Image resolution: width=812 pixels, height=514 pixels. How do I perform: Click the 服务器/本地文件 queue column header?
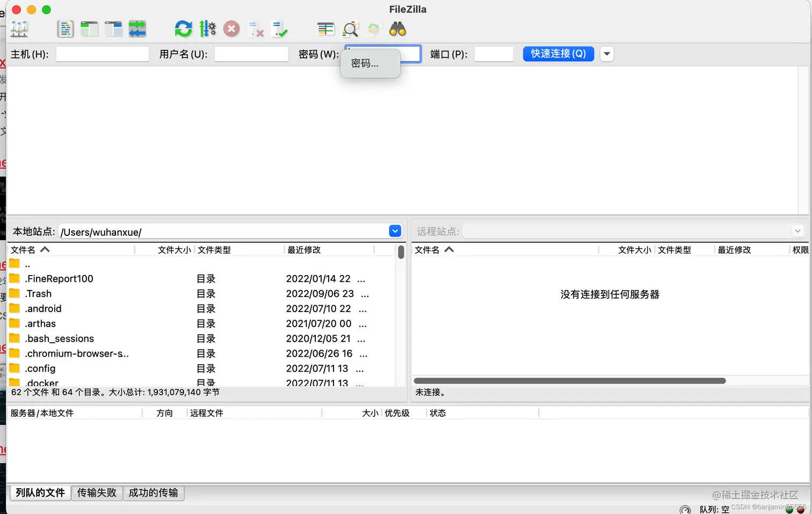75,413
